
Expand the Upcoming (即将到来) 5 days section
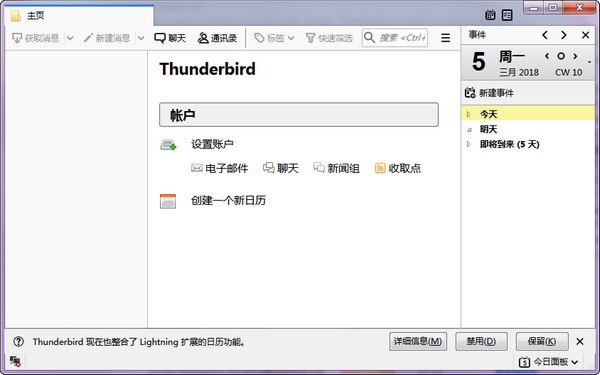469,144
